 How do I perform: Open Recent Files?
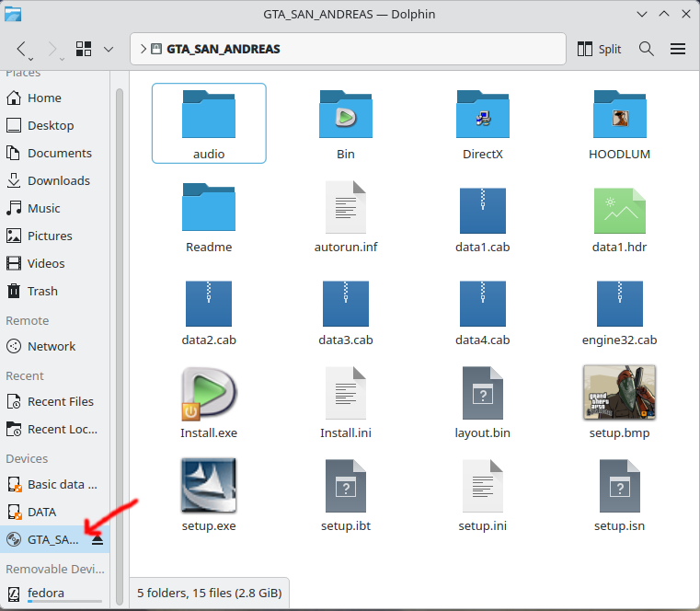54,401
